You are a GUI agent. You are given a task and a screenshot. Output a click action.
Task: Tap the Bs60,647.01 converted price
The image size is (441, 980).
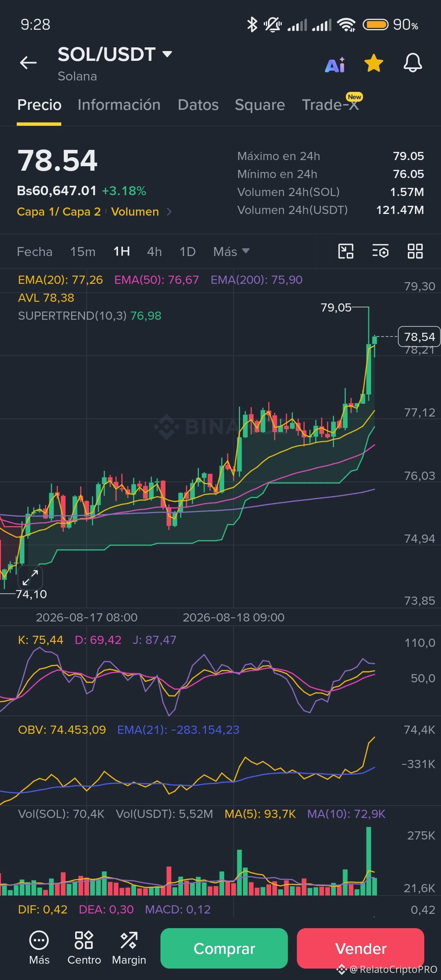57,191
